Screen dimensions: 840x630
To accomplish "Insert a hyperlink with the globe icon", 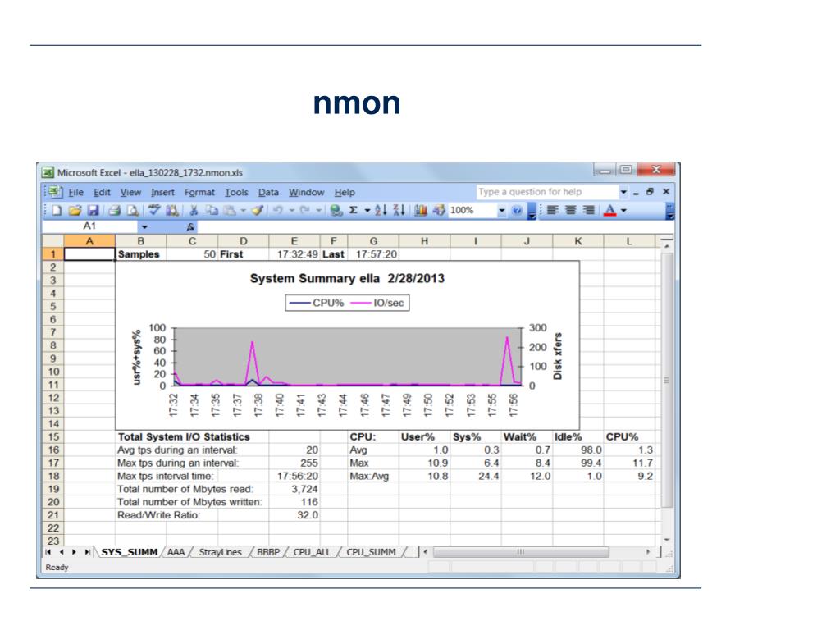I will 336,211.
